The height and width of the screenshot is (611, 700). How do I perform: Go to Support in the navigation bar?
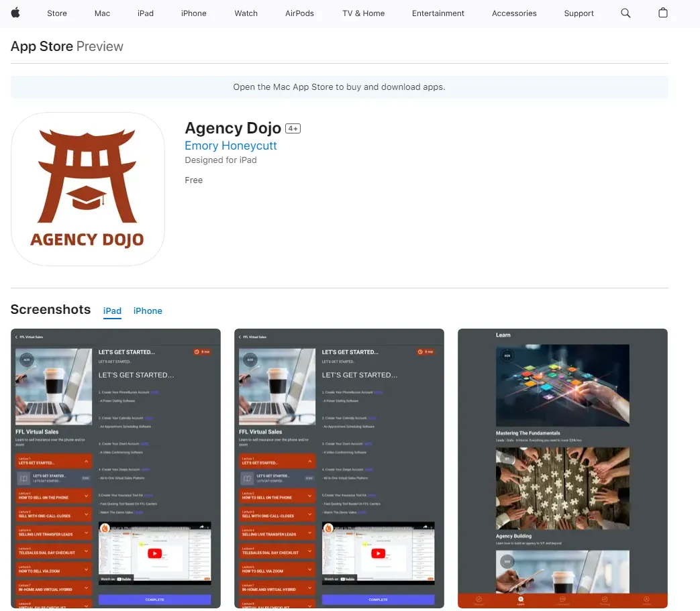(579, 13)
